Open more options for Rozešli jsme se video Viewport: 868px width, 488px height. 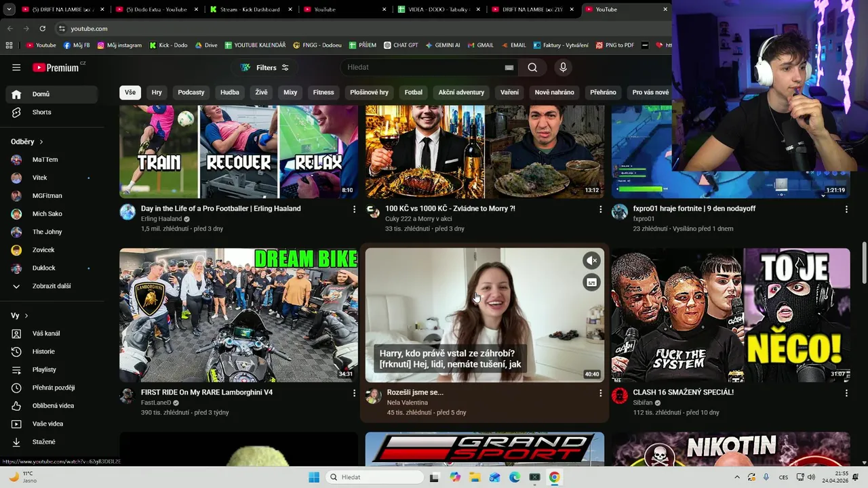pos(600,393)
